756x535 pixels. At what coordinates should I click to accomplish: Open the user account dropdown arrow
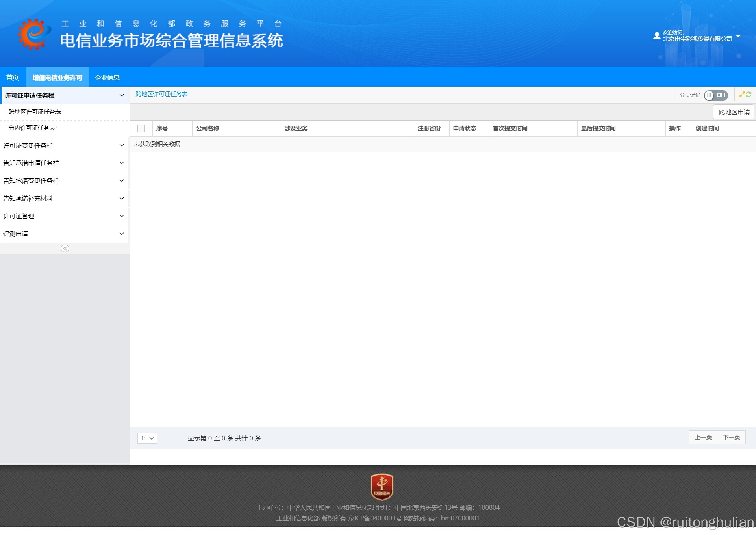[x=738, y=36]
